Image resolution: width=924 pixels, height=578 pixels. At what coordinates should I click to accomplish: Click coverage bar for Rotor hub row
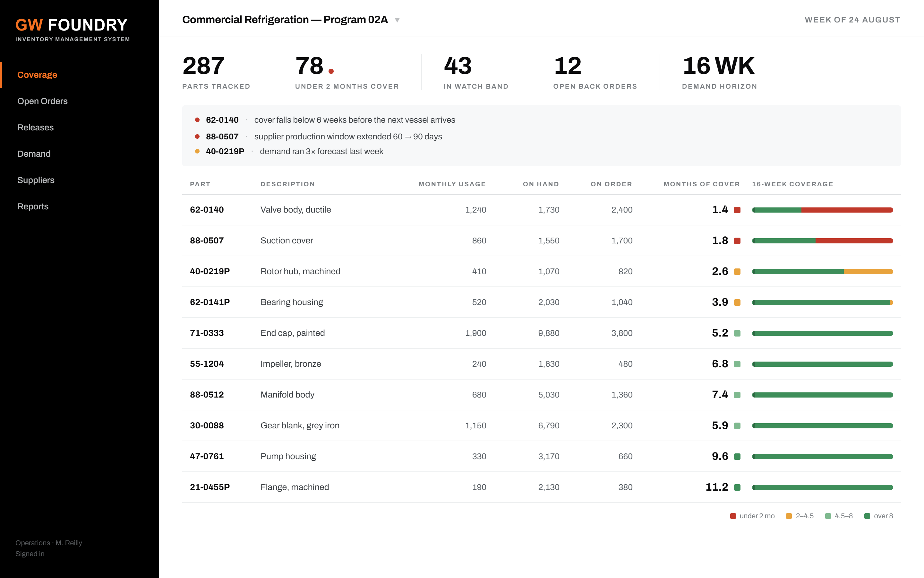click(x=822, y=272)
